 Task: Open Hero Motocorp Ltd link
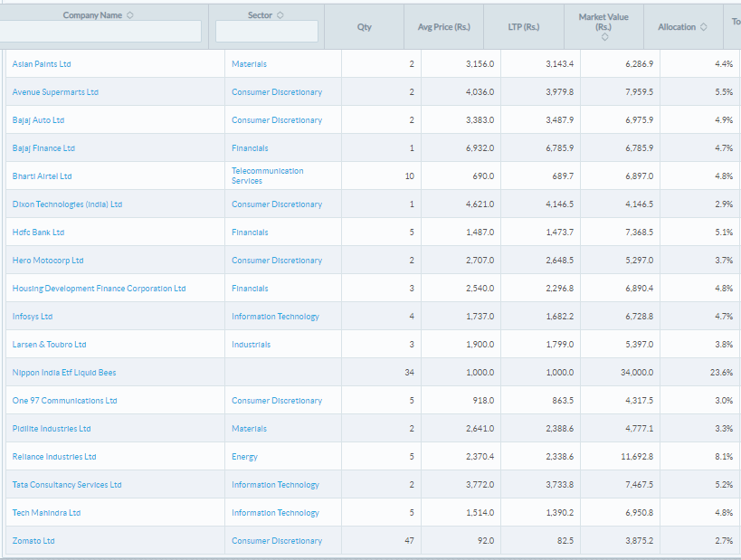pos(48,261)
